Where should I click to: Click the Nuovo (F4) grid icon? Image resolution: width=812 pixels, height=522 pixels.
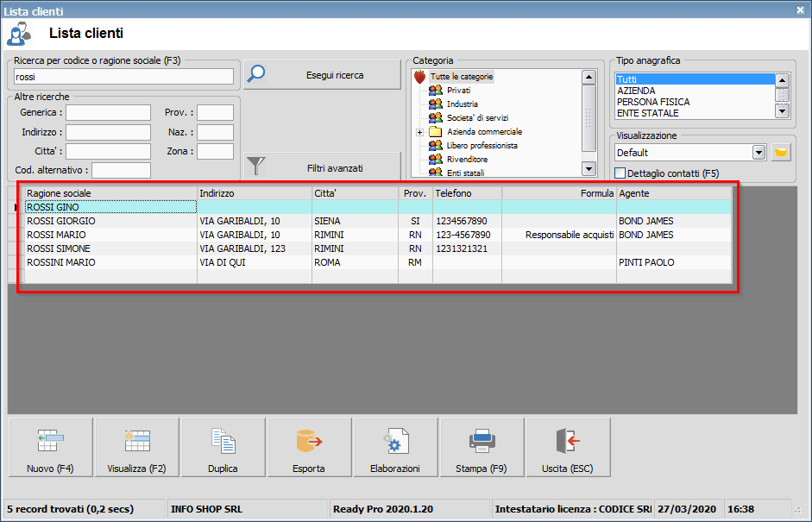(x=51, y=441)
